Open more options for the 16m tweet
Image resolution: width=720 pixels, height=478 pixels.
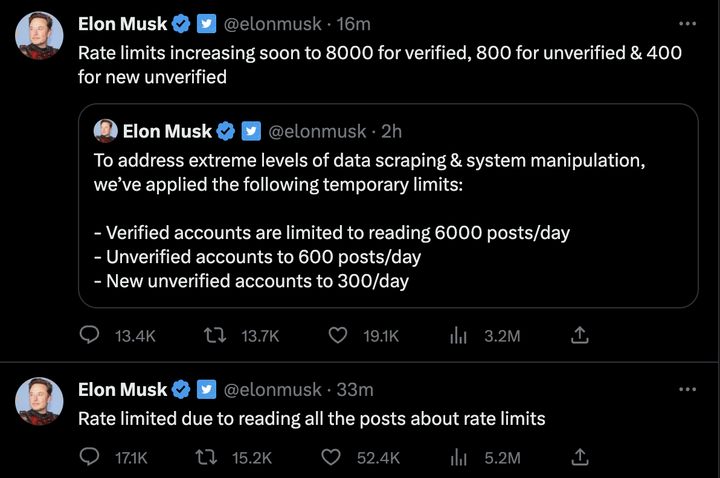(x=686, y=22)
